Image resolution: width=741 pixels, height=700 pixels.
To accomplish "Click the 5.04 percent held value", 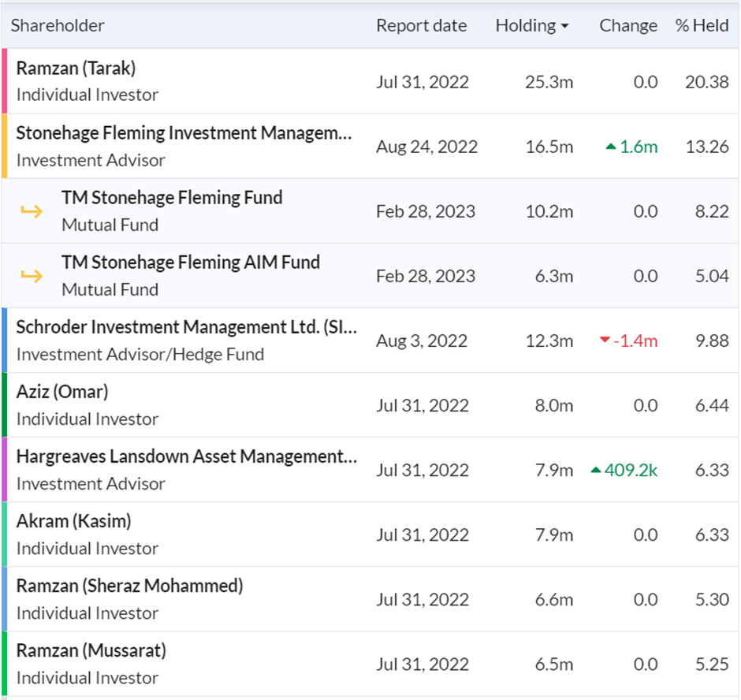I will coord(712,277).
